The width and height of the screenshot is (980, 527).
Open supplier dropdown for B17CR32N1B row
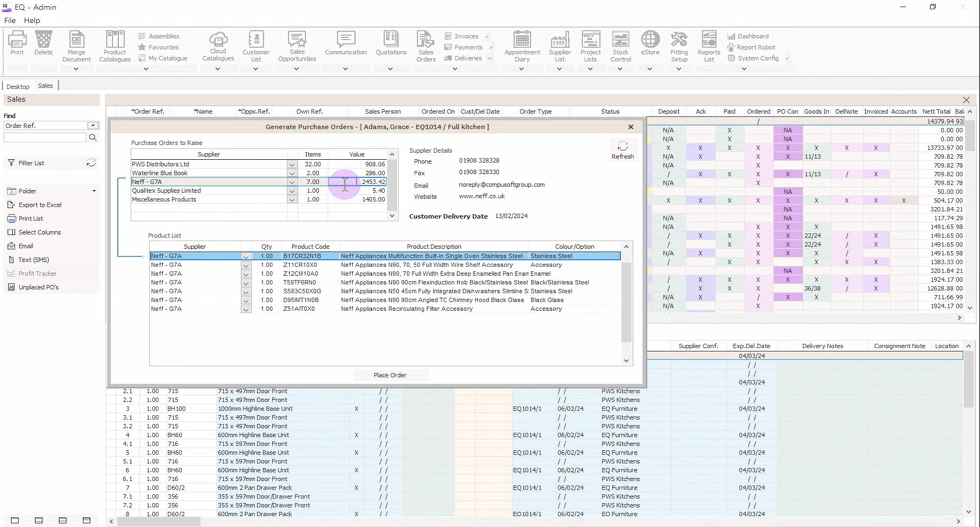coord(246,256)
